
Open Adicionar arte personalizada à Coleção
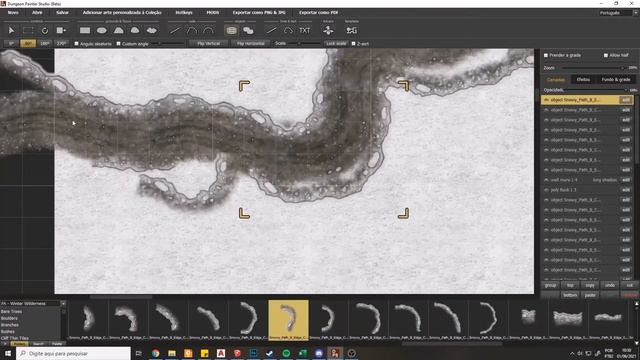pyautogui.click(x=122, y=13)
